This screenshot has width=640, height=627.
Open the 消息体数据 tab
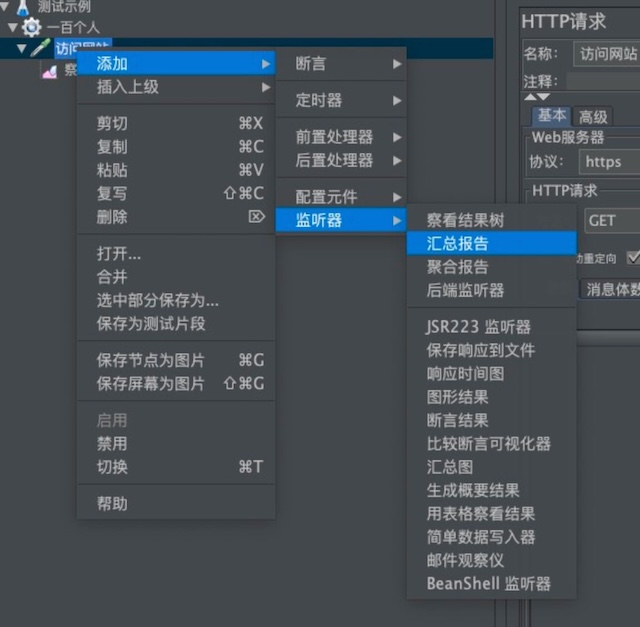click(x=610, y=289)
